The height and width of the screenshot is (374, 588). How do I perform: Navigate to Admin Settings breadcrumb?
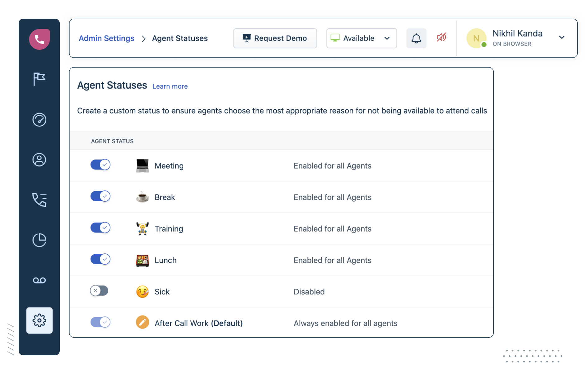point(106,38)
